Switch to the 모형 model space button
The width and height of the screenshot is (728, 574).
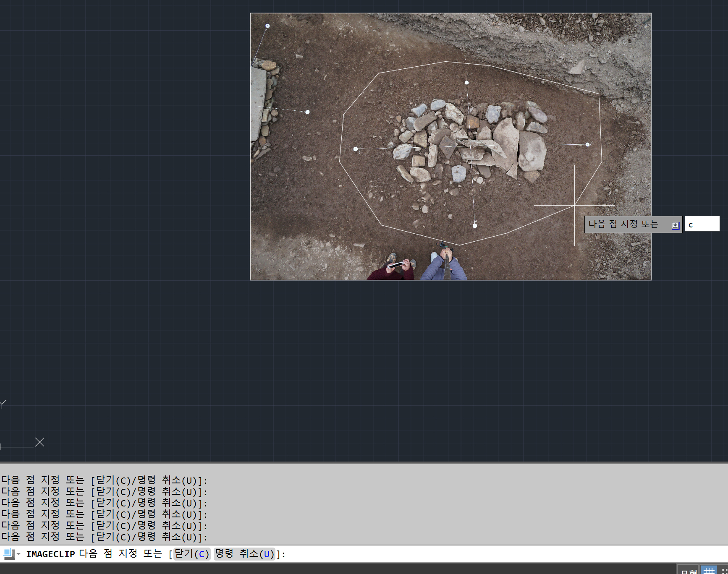[x=688, y=570]
